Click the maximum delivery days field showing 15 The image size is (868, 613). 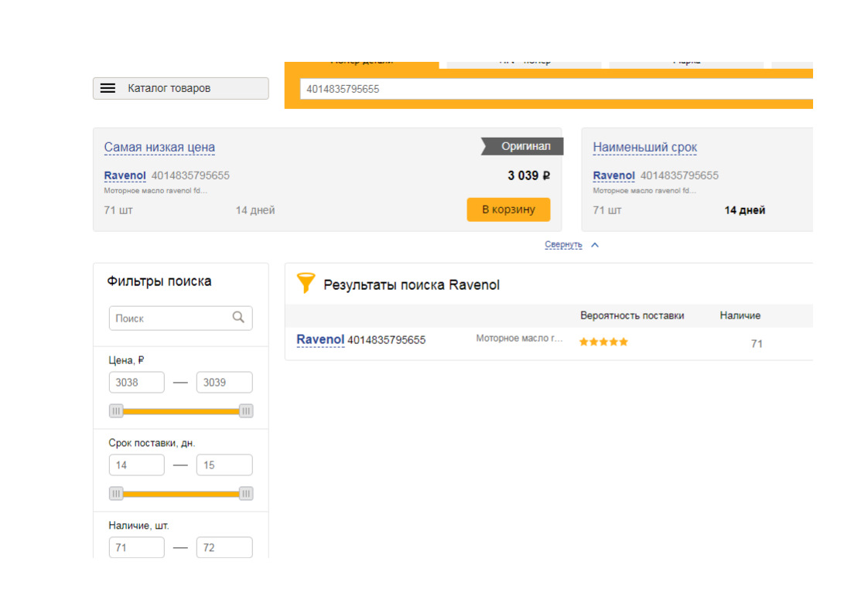[224, 465]
